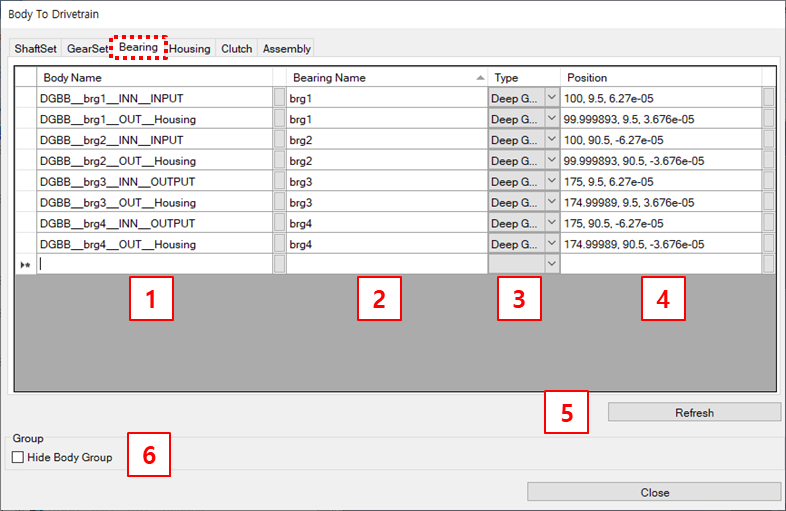This screenshot has height=511, width=786.
Task: Open Type dropdown for DGBB__brg3__INN__OUTPUT row
Action: click(x=552, y=181)
